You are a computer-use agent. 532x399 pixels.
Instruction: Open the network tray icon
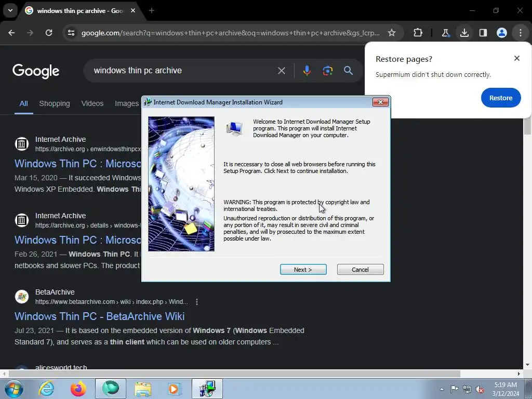(467, 389)
